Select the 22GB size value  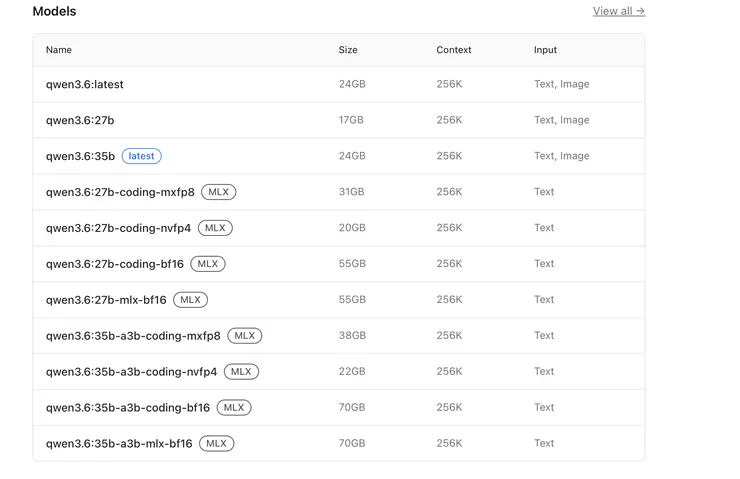[352, 371]
